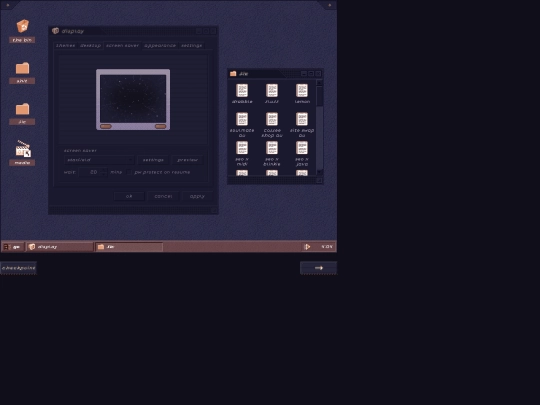This screenshot has width=540, height=405.
Task: Switch to the appearance tab
Action: 160,45
